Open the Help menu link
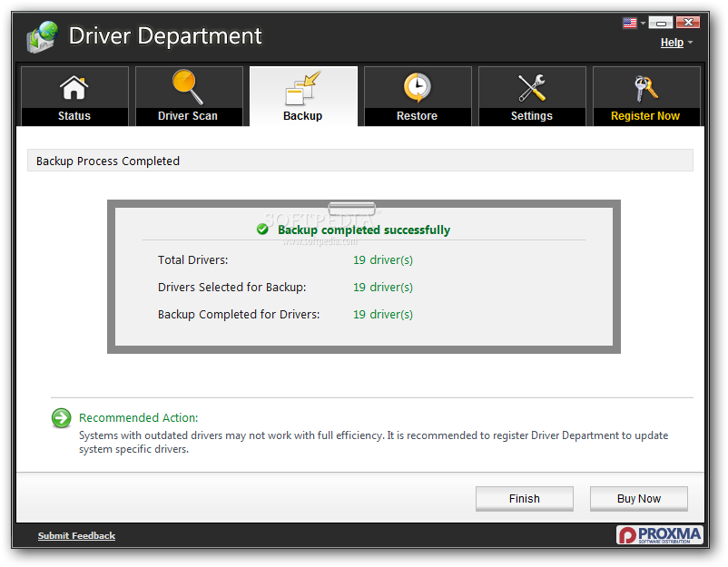Screen dimensions: 728x567 point(672,43)
